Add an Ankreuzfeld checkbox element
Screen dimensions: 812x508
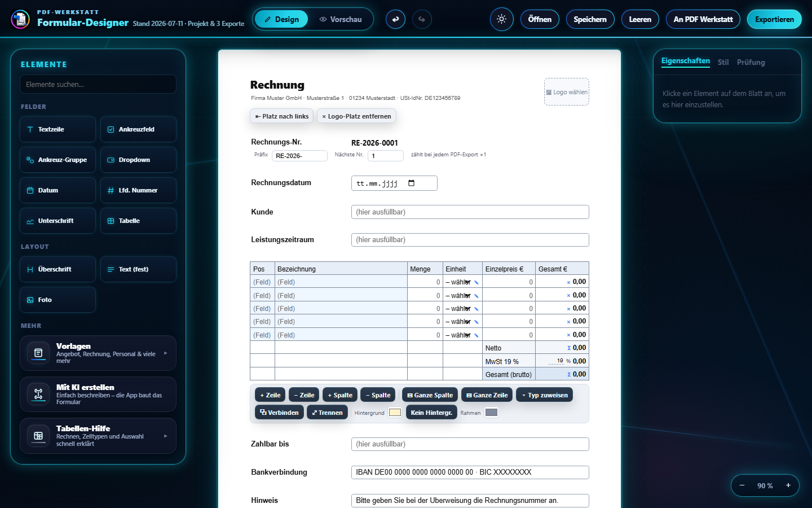pyautogui.click(x=138, y=129)
